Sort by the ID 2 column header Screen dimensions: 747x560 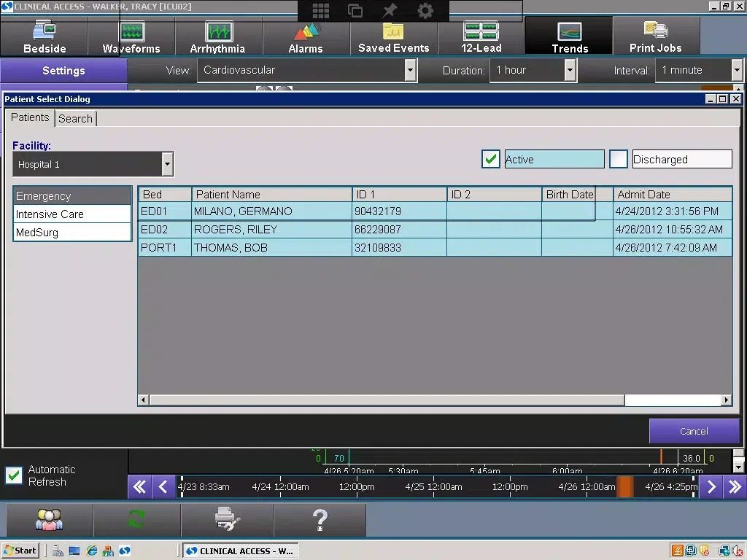pyautogui.click(x=494, y=194)
